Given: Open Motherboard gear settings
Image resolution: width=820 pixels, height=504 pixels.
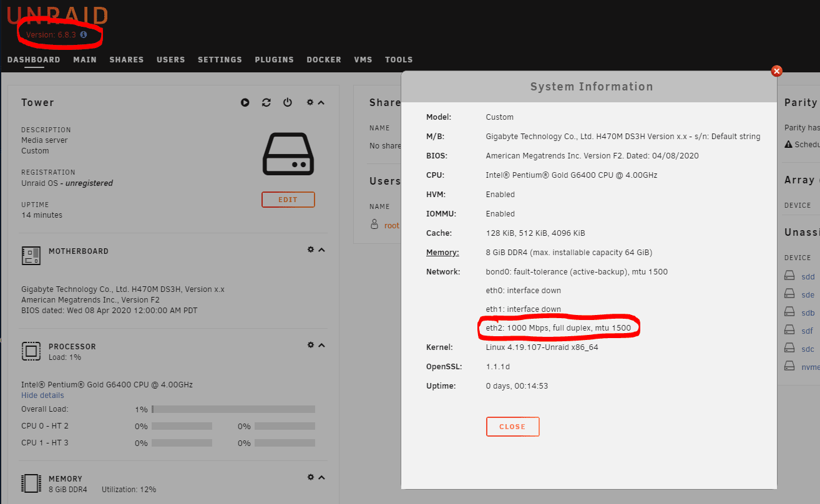Looking at the screenshot, I should [x=310, y=250].
